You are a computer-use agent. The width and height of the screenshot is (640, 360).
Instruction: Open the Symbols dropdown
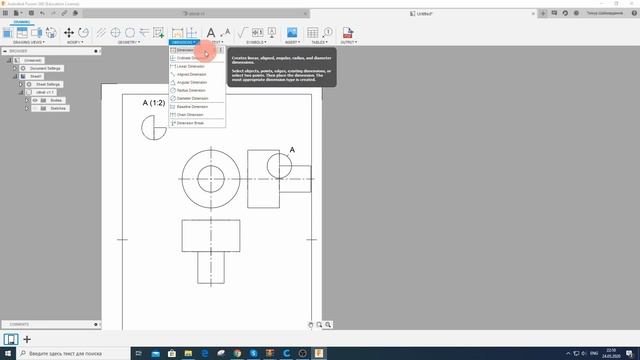(256, 42)
